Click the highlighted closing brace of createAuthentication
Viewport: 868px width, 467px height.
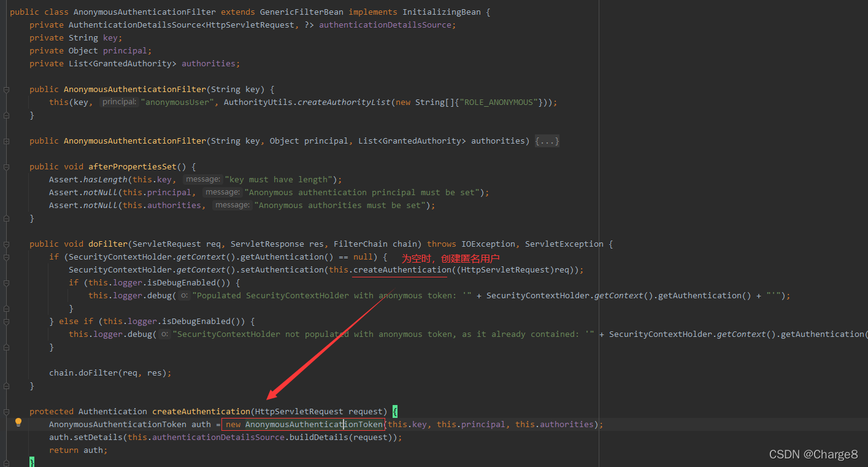(x=32, y=463)
